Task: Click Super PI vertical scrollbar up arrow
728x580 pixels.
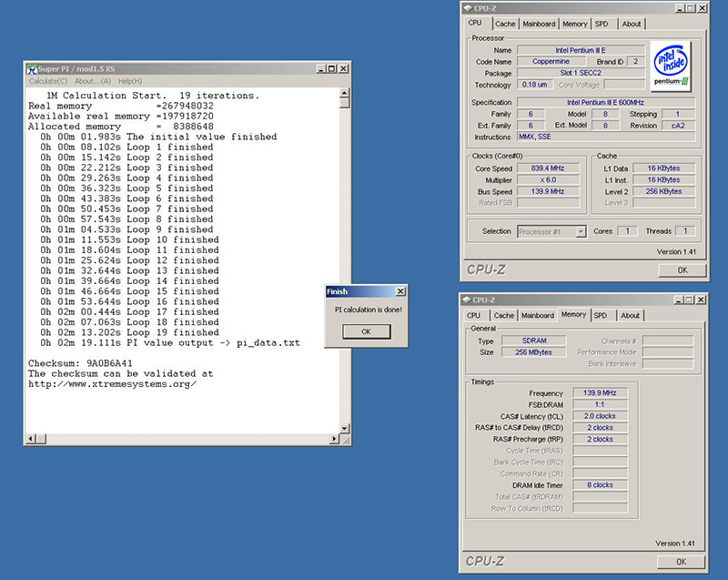Action: 345,92
